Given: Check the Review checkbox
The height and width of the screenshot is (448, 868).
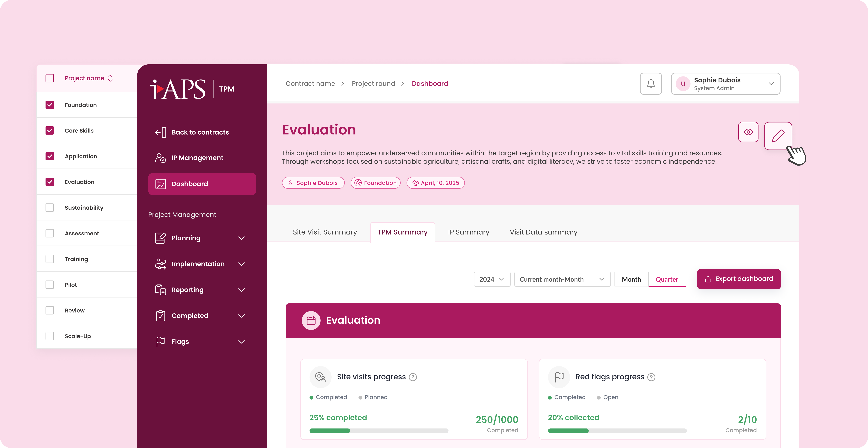Looking at the screenshot, I should click(50, 310).
